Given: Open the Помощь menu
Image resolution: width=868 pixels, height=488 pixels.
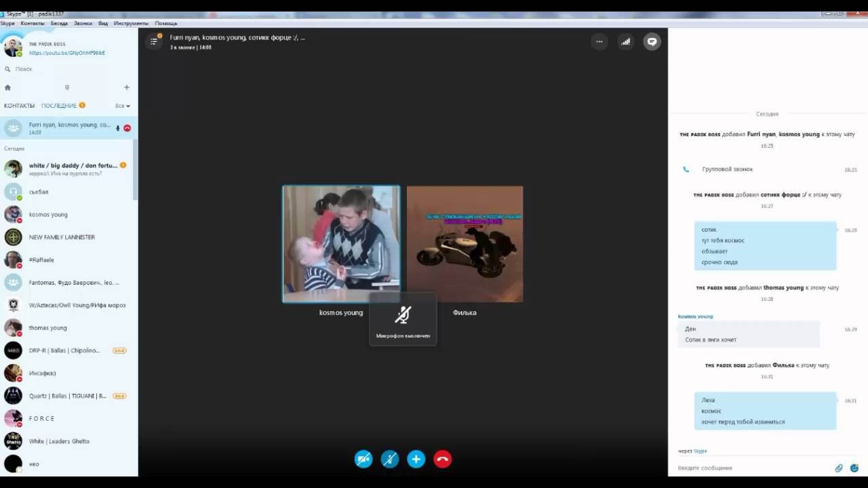Looking at the screenshot, I should pos(166,23).
